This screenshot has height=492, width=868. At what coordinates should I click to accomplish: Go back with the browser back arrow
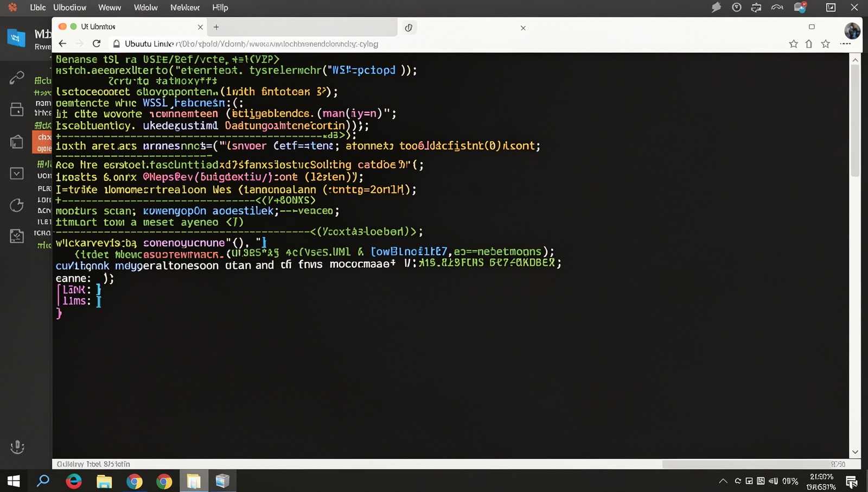(63, 43)
